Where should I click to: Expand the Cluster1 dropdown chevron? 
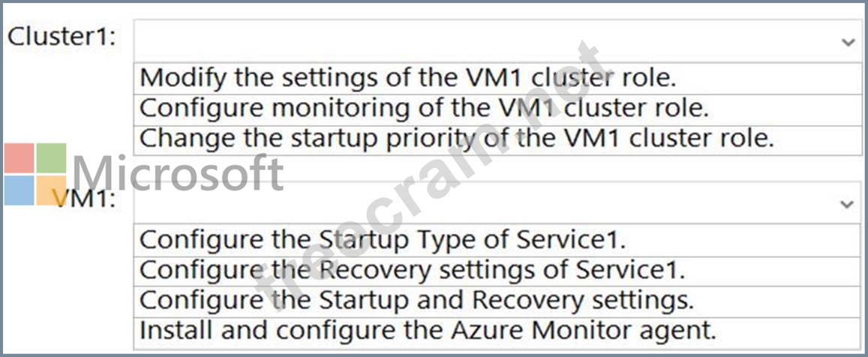click(x=848, y=43)
